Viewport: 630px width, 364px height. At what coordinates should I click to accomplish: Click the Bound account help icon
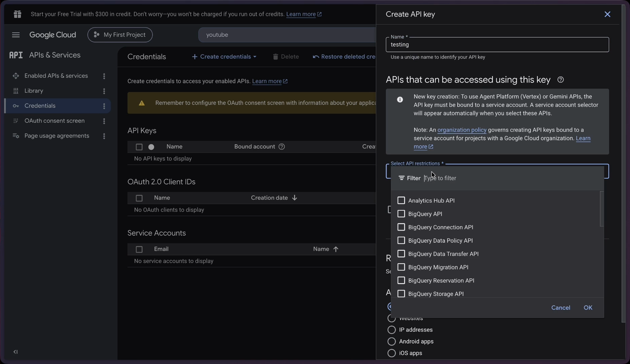282,146
